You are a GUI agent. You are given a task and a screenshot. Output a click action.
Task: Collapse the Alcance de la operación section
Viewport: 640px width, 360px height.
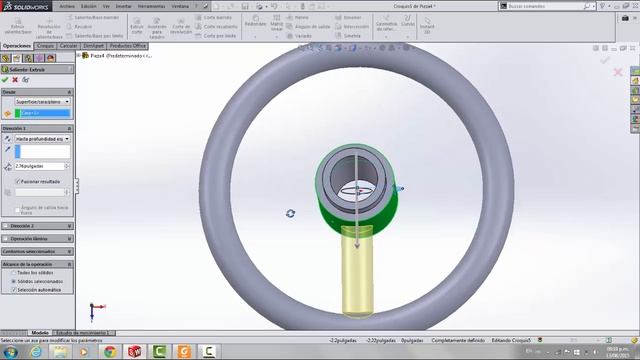click(69, 264)
